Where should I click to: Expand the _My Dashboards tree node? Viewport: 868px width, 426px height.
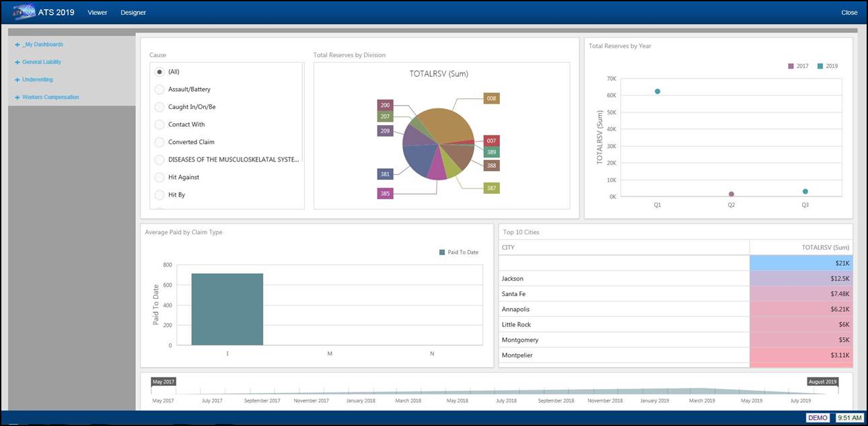(17, 45)
